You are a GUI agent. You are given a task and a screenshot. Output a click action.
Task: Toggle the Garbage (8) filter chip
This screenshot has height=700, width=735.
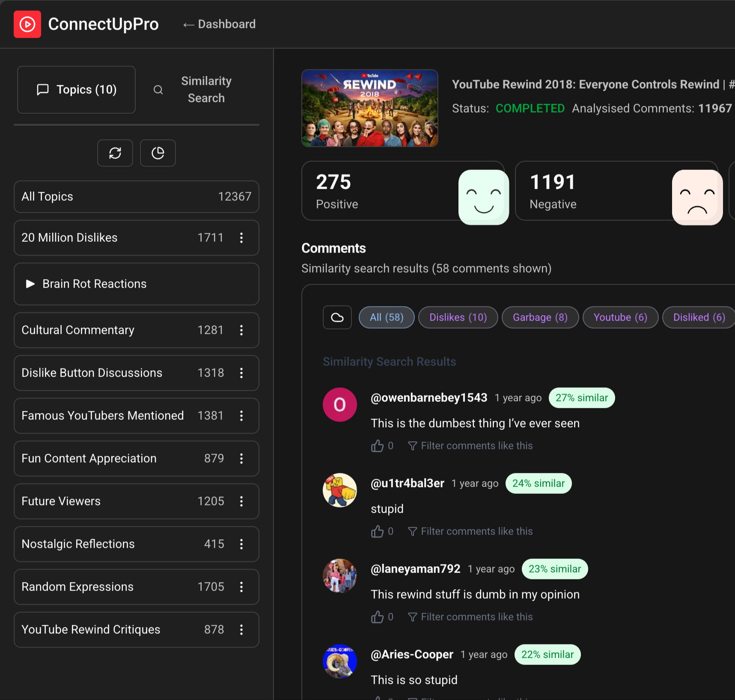click(540, 317)
